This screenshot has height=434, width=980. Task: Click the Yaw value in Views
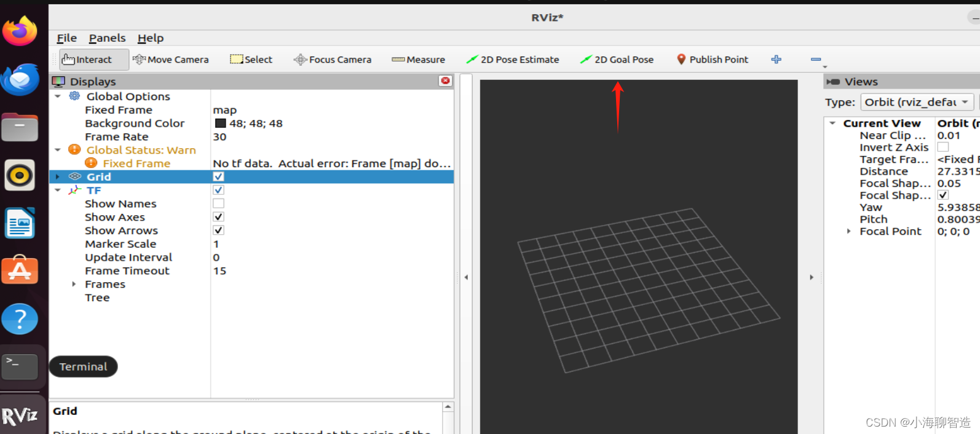click(958, 207)
